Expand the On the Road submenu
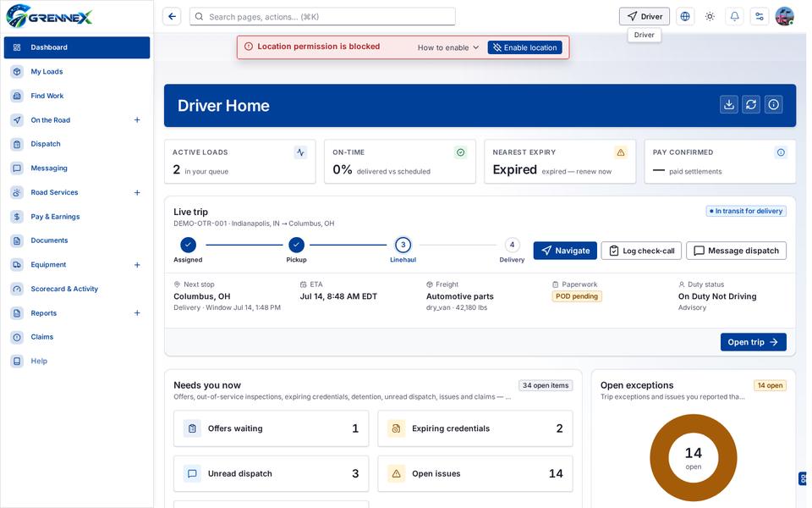 (x=137, y=119)
